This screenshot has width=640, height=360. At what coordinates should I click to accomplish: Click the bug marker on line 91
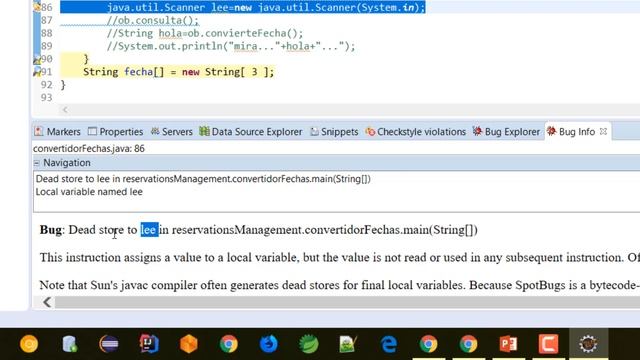click(37, 72)
